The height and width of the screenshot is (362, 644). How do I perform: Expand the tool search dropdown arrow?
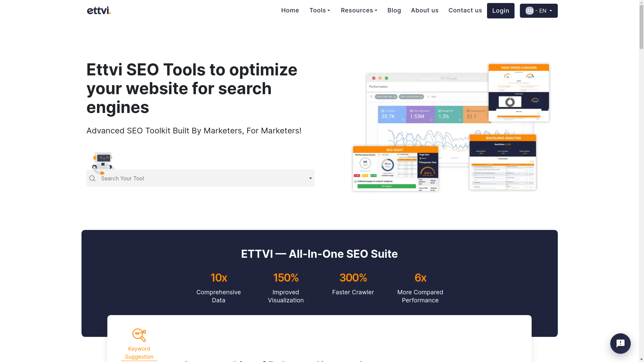point(311,178)
